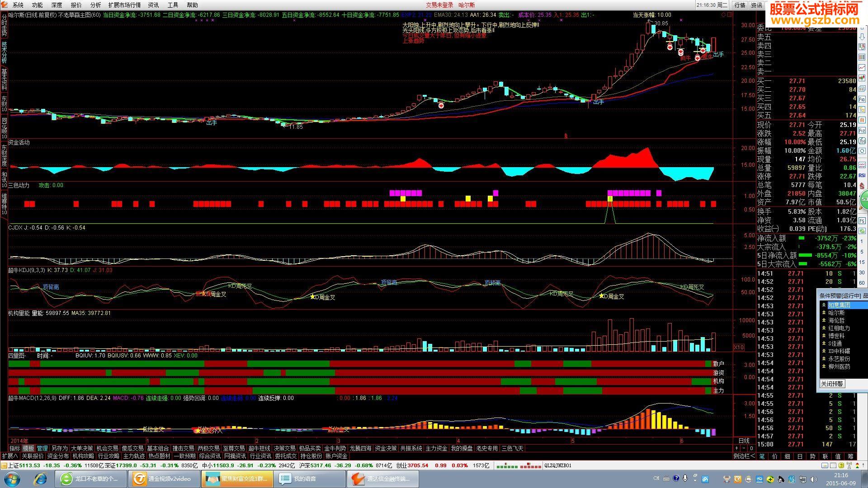Click 交易未登录 login link
This screenshot has height=488, width=868.
(x=439, y=5)
